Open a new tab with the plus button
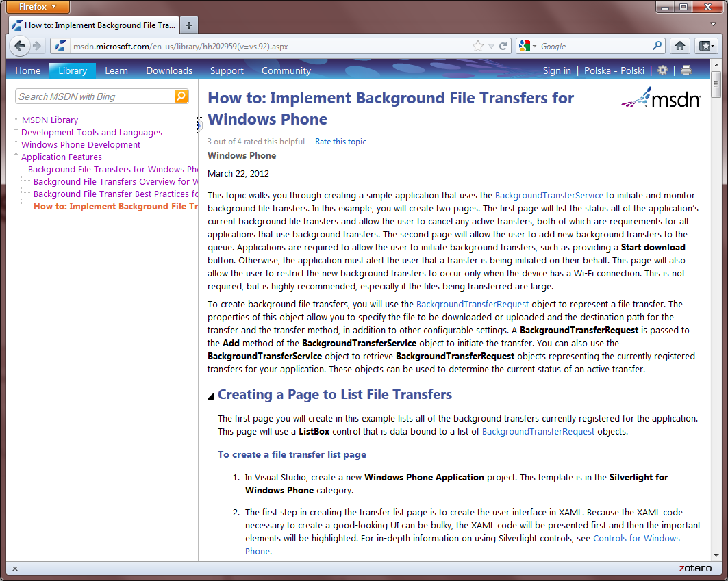728x581 pixels. pos(188,25)
